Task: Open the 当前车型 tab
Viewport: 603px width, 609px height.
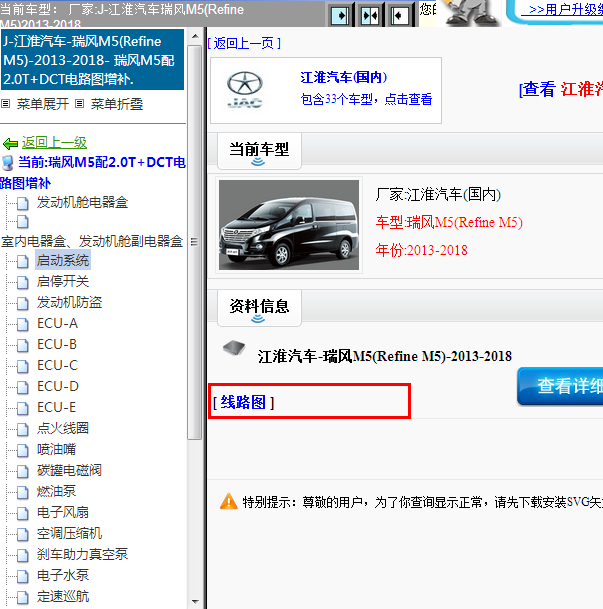Action: [259, 151]
